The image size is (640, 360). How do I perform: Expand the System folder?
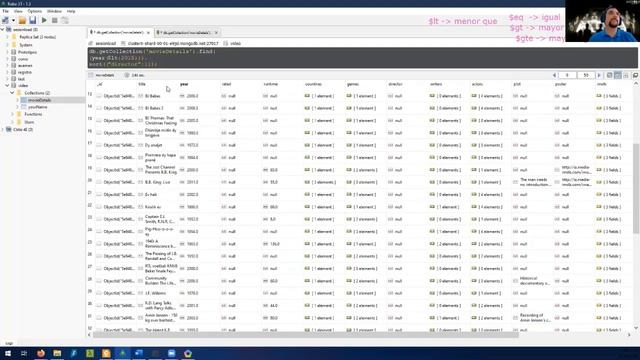pos(7,45)
